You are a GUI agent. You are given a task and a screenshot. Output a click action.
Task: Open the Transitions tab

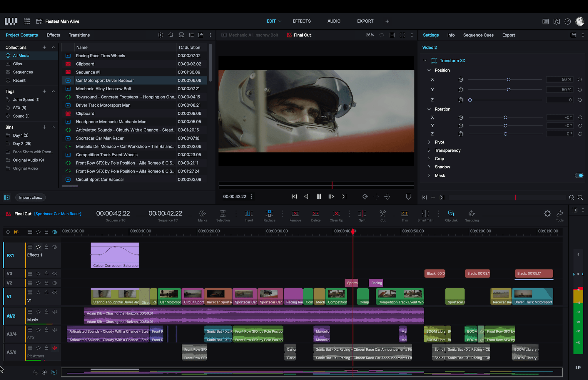coord(79,35)
